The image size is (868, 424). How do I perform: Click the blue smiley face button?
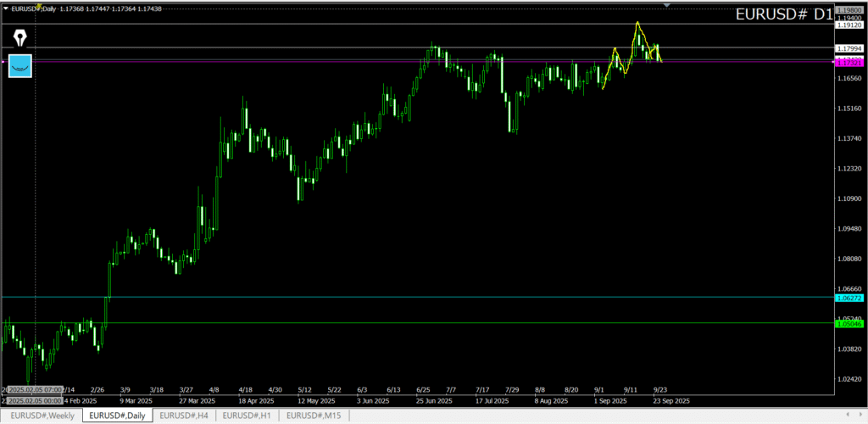coord(19,65)
